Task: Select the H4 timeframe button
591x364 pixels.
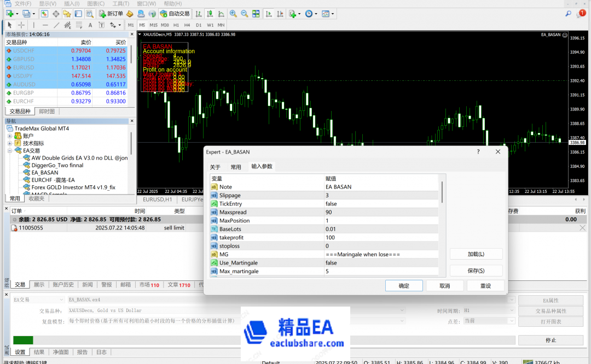Action: 187,25
